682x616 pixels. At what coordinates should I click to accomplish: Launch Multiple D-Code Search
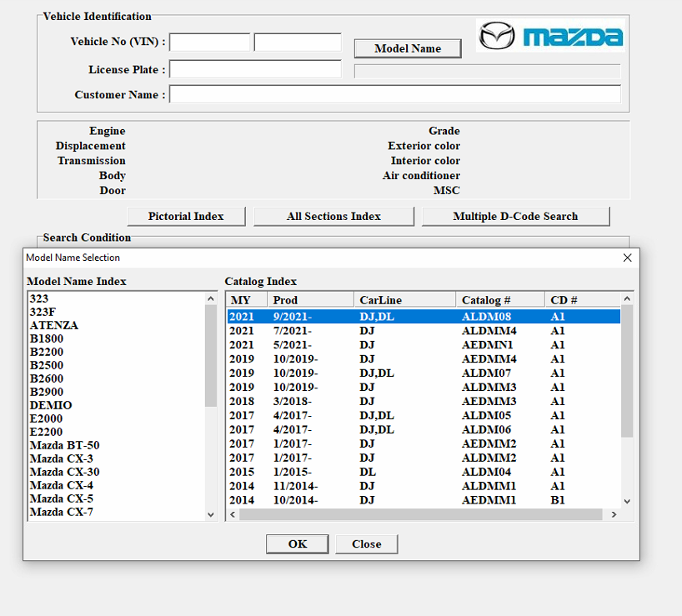click(515, 216)
